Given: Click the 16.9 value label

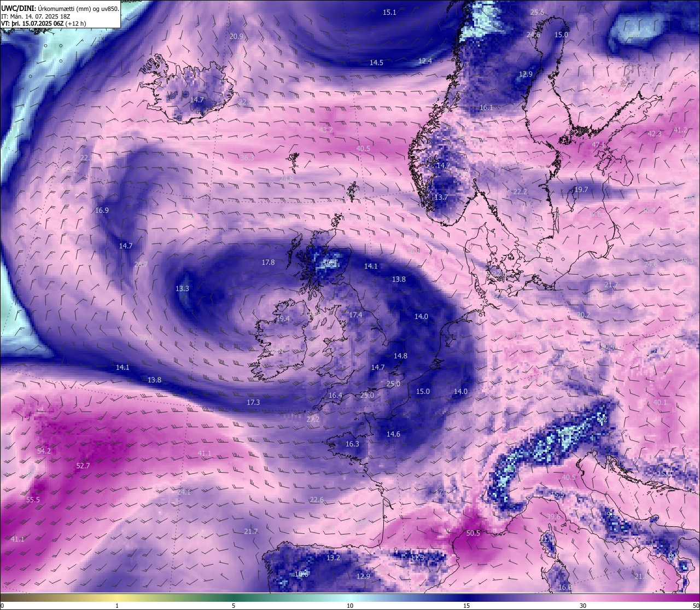Looking at the screenshot, I should pos(102,210).
